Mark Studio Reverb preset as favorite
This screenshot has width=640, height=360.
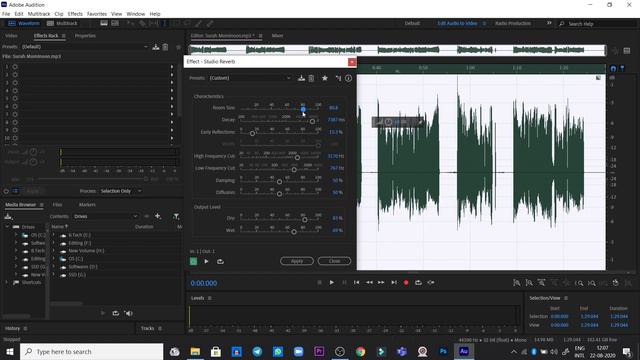[324, 78]
